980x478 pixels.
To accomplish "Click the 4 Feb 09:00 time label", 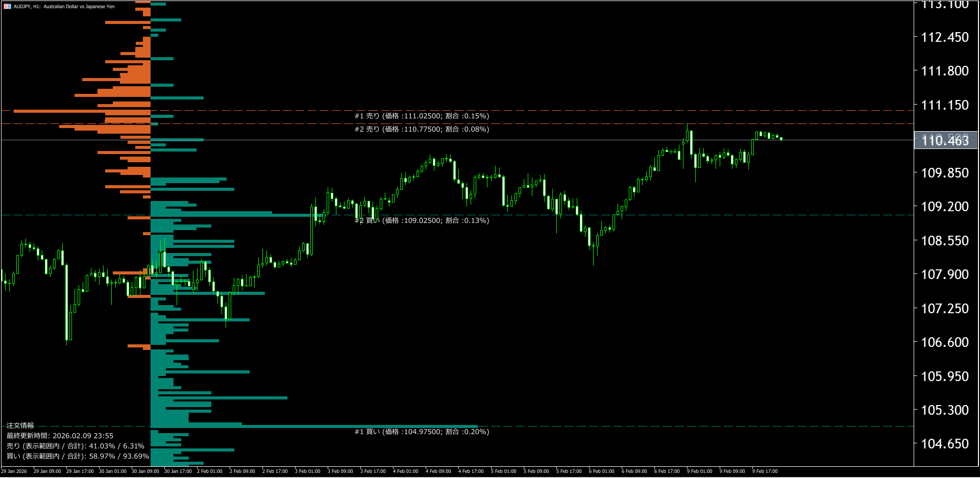I will click(438, 471).
